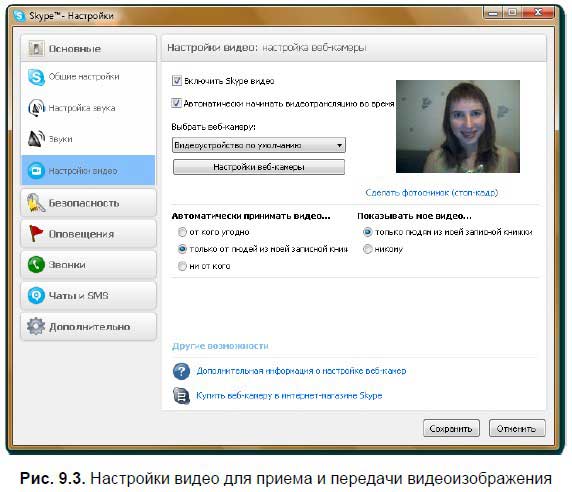This screenshot has height=492, width=572.
Task: Click the Skype logo in the title bar
Action: click(19, 16)
